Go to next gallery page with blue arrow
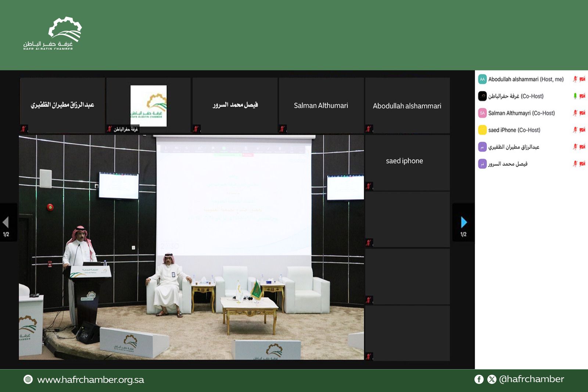This screenshot has width=588, height=392. point(464,222)
